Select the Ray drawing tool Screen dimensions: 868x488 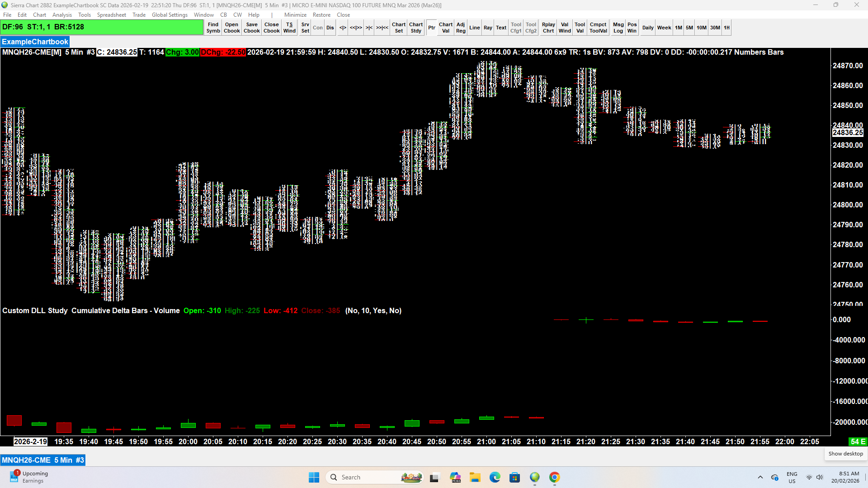[488, 28]
